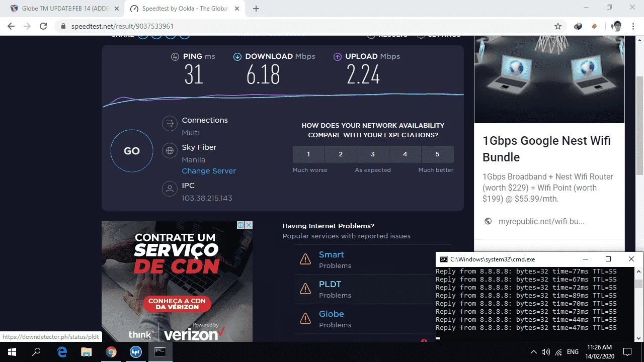Open the AdChoices icon on Verizon ad
The width and height of the screenshot is (644, 362).
(241, 225)
